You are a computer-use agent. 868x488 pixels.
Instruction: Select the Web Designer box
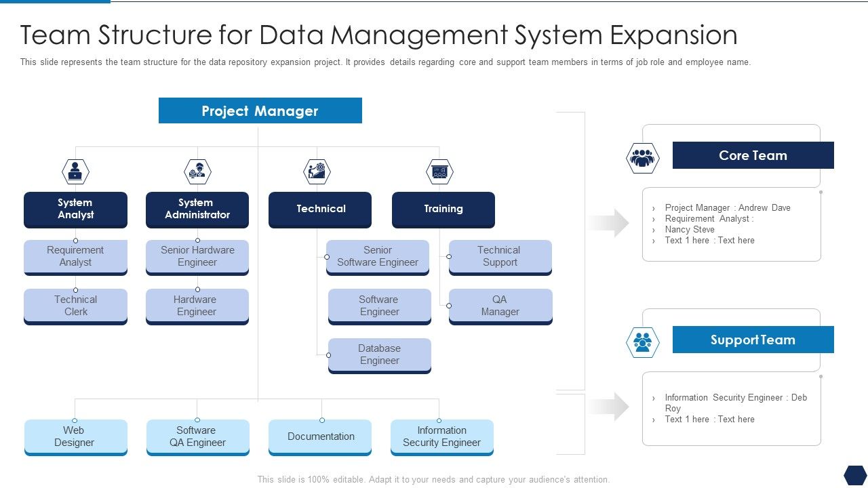[76, 438]
